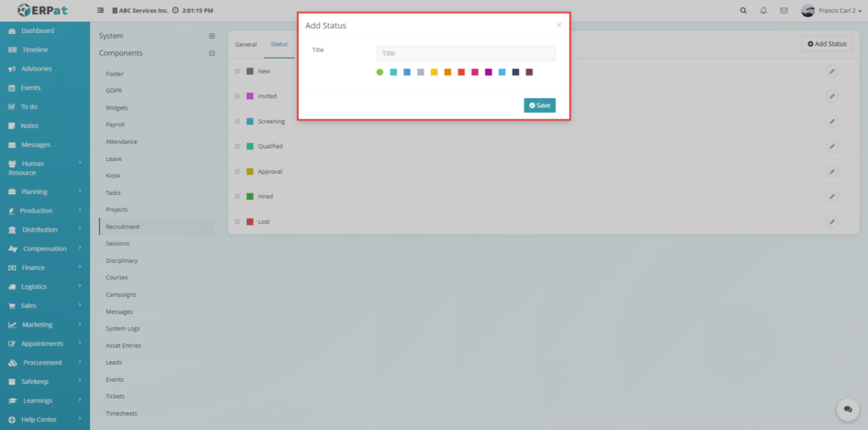Pick the purple color swatch in dialog
The width and height of the screenshot is (868, 430).
pyautogui.click(x=488, y=72)
